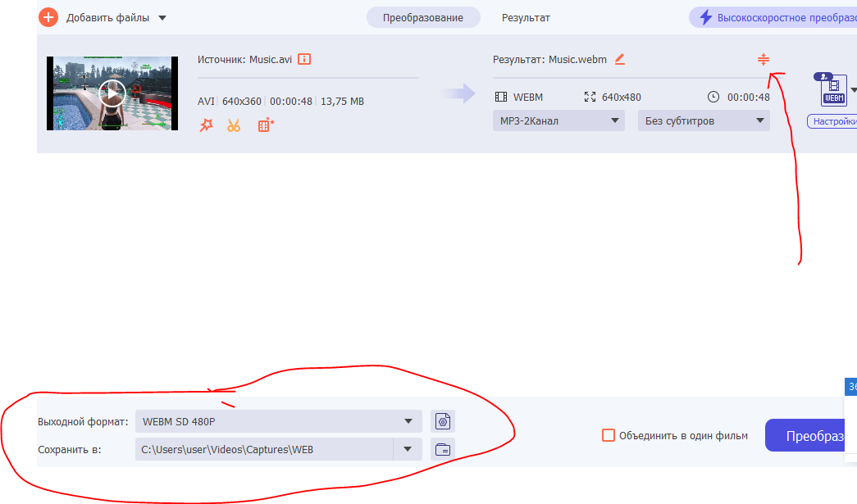Open the effects wand icon under source info
Image resolution: width=857 pixels, height=504 pixels.
[206, 125]
